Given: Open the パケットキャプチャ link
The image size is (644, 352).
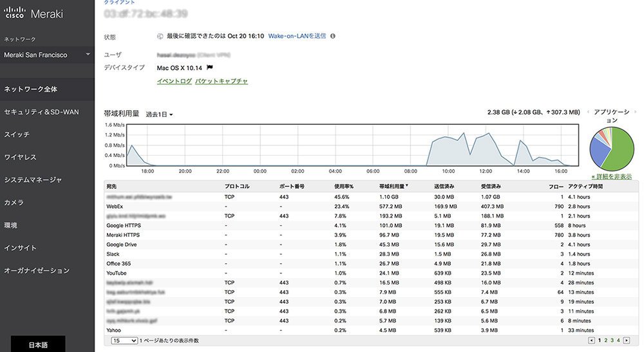Looking at the screenshot, I should pos(222,81).
